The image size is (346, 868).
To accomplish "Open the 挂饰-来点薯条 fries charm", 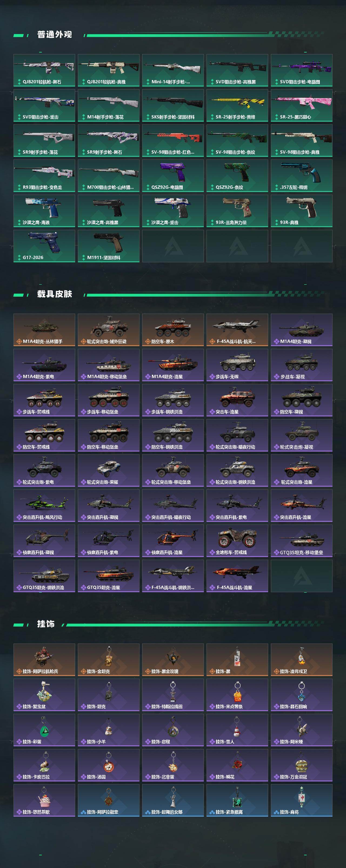I will pos(237,695).
